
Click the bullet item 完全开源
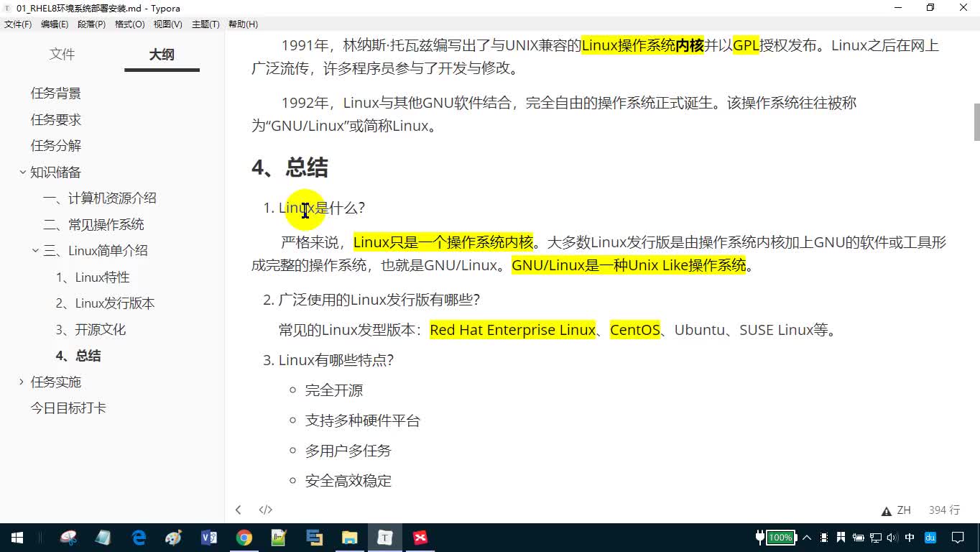tap(334, 390)
